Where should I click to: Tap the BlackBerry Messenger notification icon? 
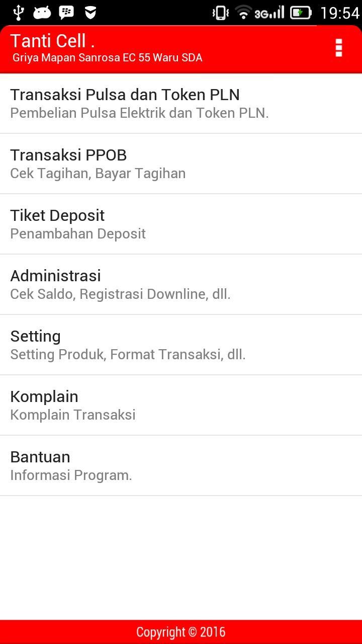[66, 13]
